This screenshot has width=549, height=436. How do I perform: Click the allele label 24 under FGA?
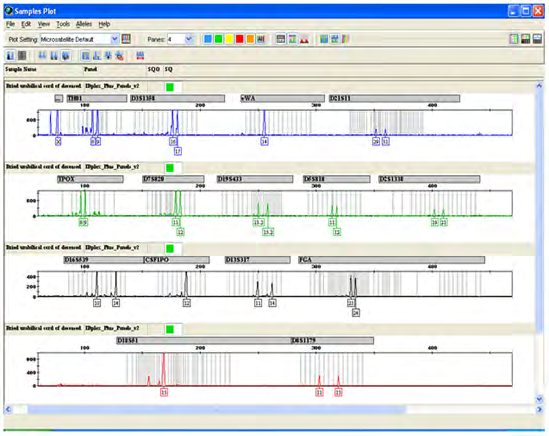click(x=356, y=313)
